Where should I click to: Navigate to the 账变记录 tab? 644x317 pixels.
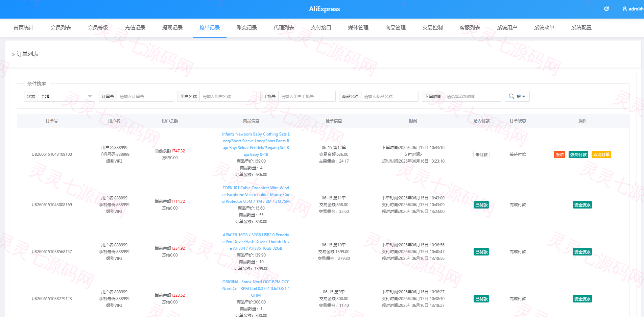click(247, 28)
